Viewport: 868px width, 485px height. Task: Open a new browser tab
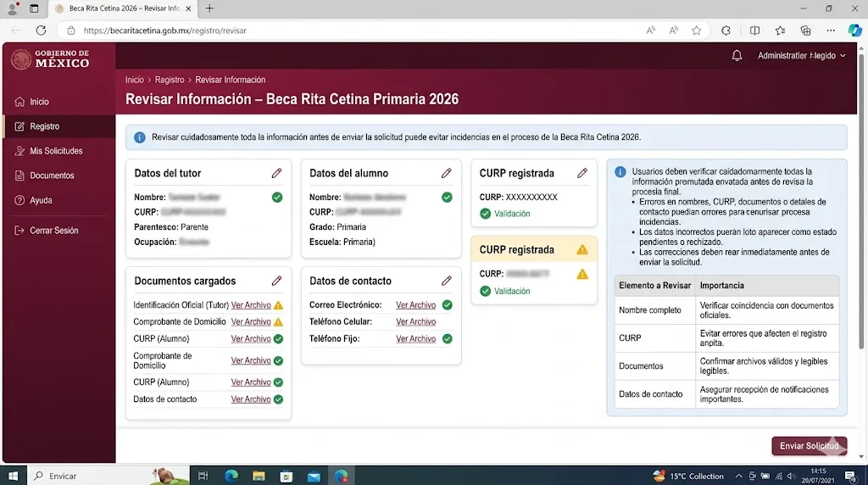pos(209,8)
